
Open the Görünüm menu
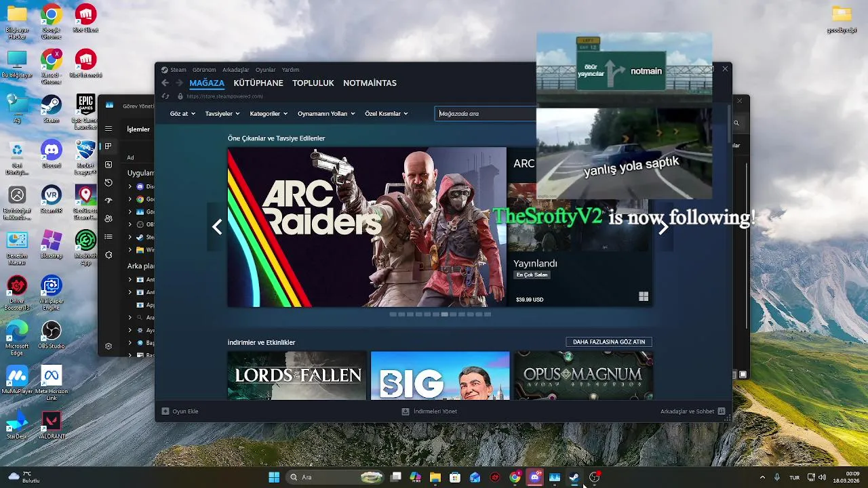click(x=204, y=70)
